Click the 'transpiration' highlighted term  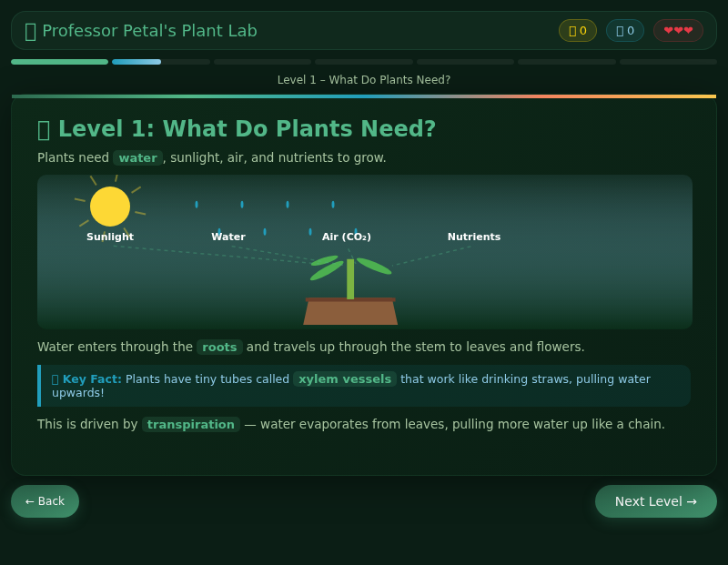coord(191,424)
